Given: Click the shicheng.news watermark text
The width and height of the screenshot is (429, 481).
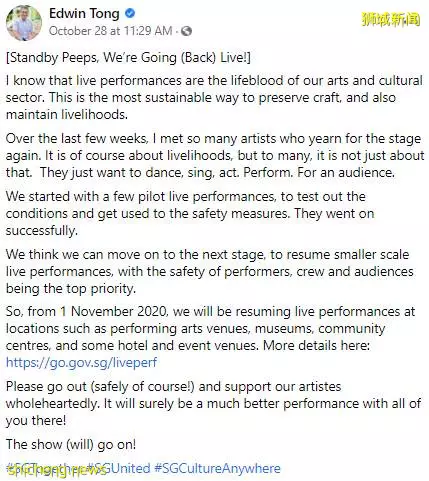Looking at the screenshot, I should pos(57,471).
